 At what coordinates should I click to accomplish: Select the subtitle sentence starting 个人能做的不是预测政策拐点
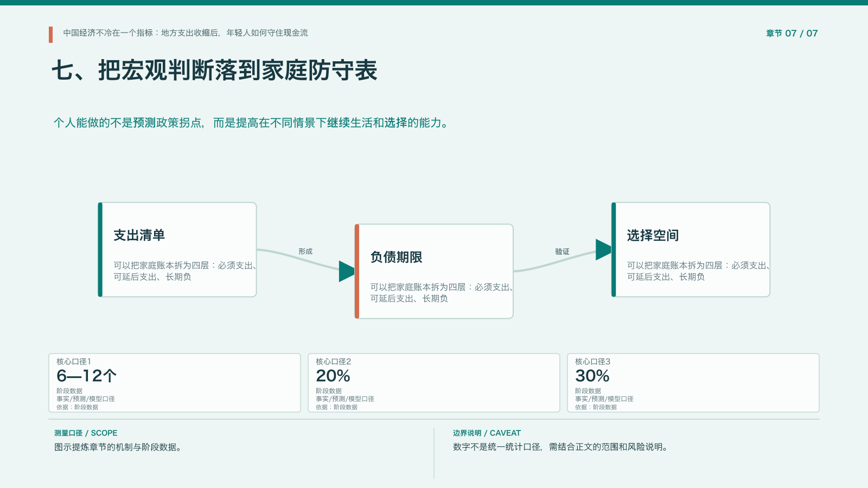252,123
